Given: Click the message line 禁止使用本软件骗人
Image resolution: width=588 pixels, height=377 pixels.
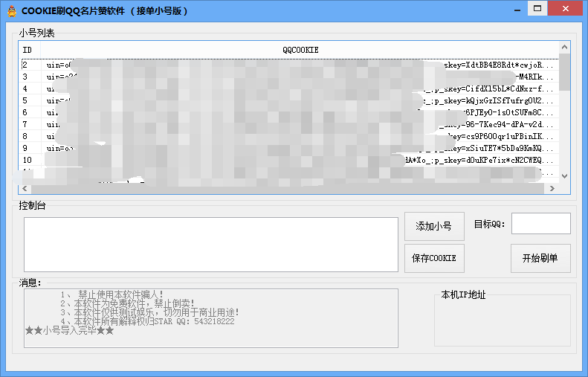Looking at the screenshot, I should (x=120, y=295).
